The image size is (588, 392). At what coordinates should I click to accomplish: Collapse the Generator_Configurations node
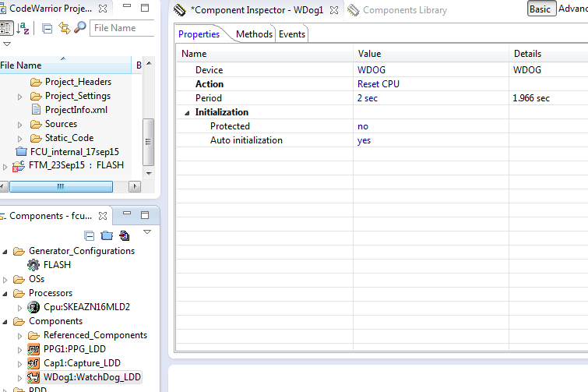5,252
